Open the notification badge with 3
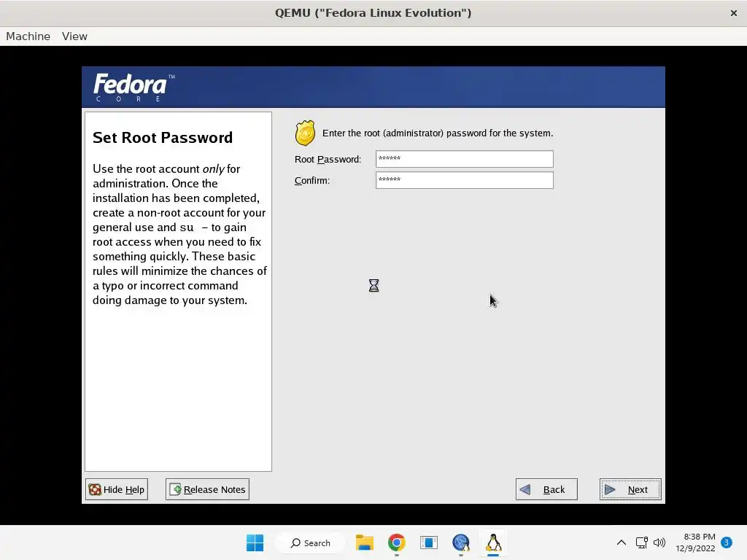 click(x=727, y=542)
